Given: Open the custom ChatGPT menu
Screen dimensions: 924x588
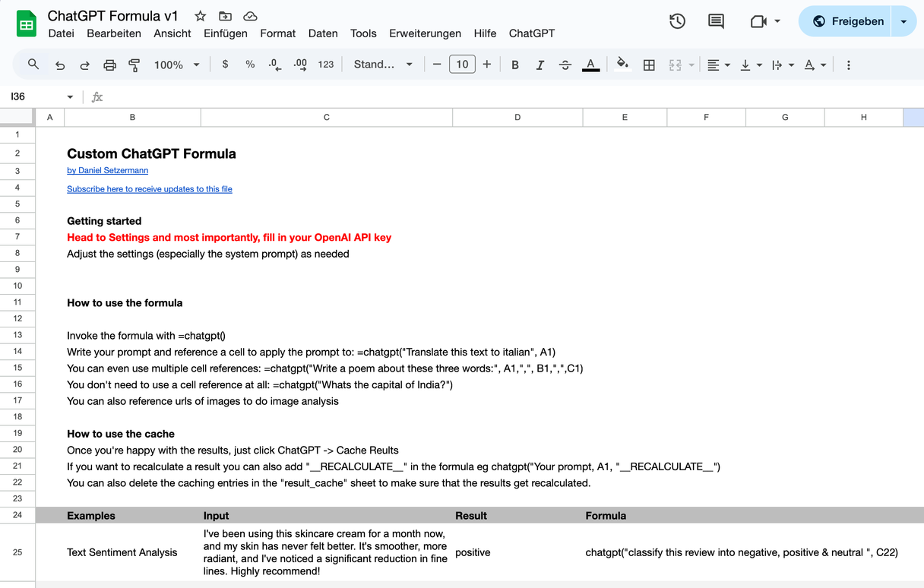Looking at the screenshot, I should point(532,33).
